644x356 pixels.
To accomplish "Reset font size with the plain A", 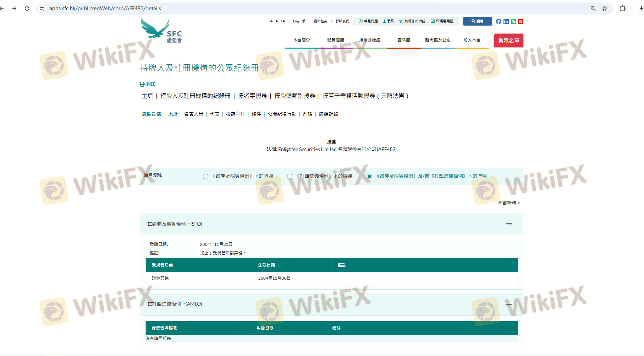I will coord(277,21).
